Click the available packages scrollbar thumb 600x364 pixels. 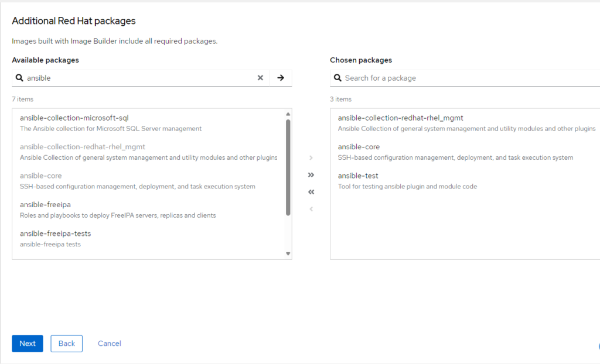(x=288, y=167)
